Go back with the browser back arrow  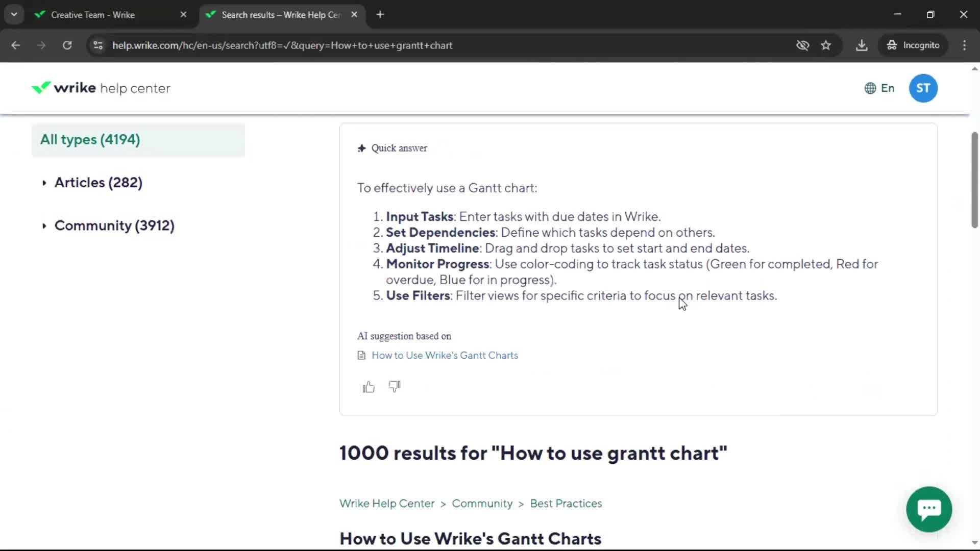(x=16, y=45)
